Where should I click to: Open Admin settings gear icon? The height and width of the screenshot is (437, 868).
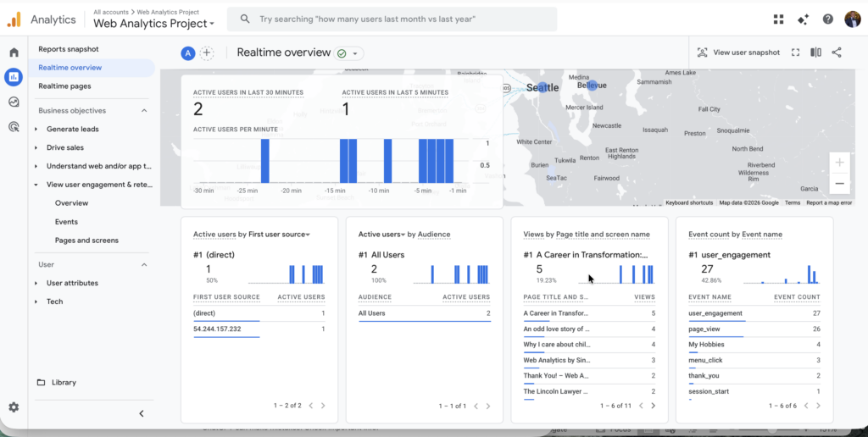tap(14, 407)
